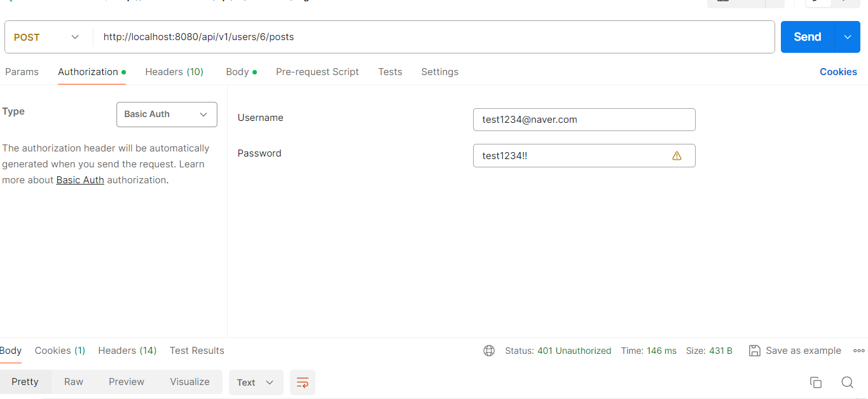Click the password warning triangle icon
The image size is (868, 399).
[x=677, y=156]
